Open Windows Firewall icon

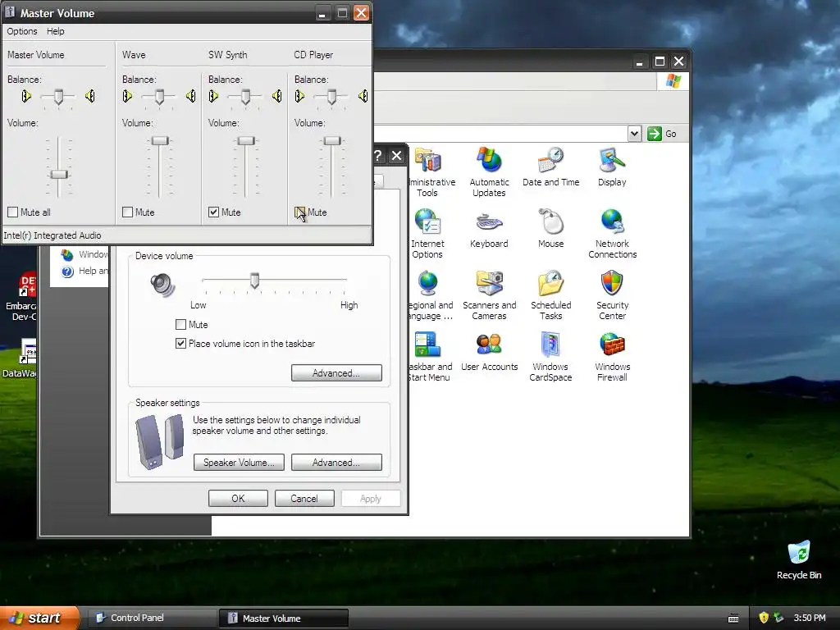612,345
